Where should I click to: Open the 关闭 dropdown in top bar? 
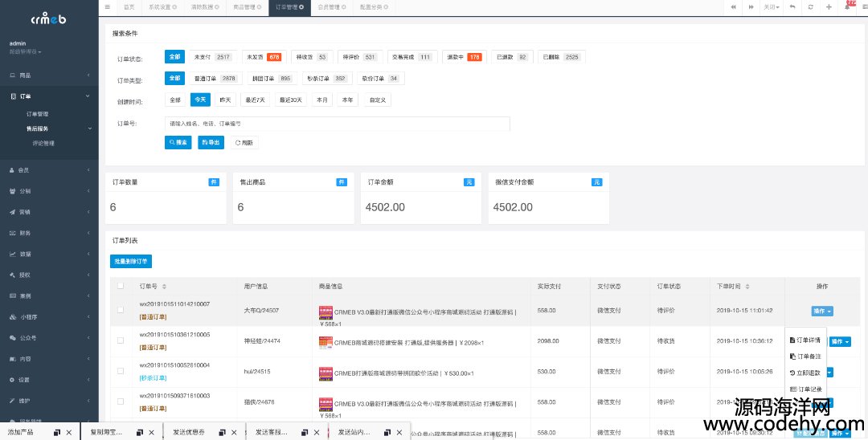click(772, 6)
